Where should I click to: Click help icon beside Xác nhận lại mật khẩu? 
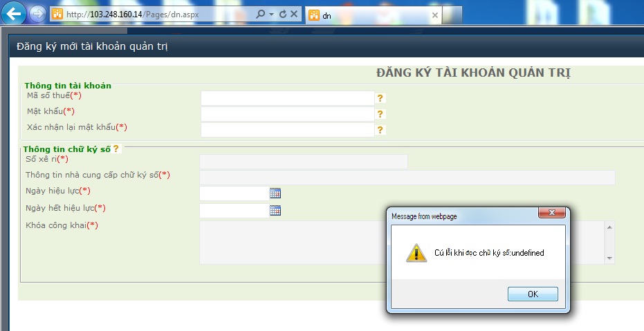coord(380,130)
